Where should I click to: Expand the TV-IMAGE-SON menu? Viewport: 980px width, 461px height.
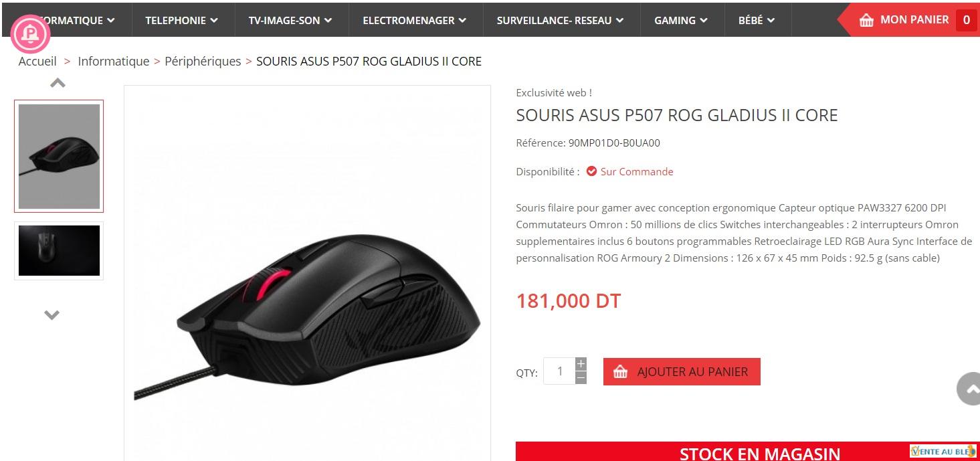tap(290, 20)
